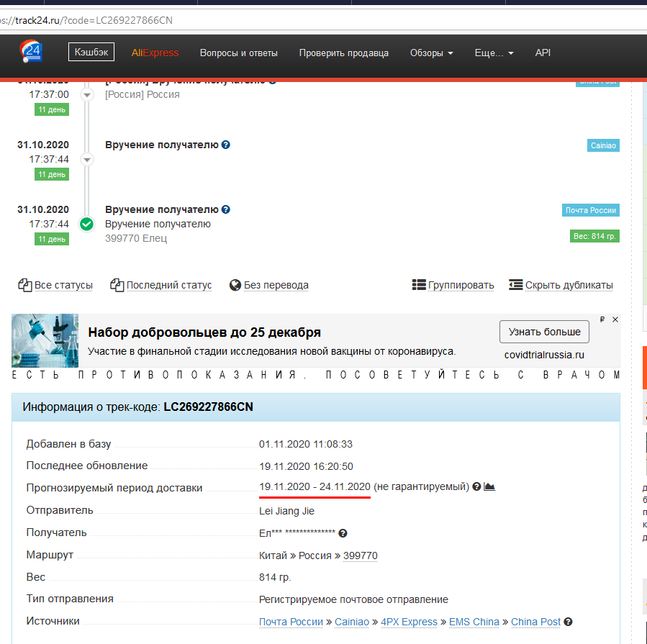Show help icon next to recipient name
Image resolution: width=647 pixels, height=644 pixels.
343,533
